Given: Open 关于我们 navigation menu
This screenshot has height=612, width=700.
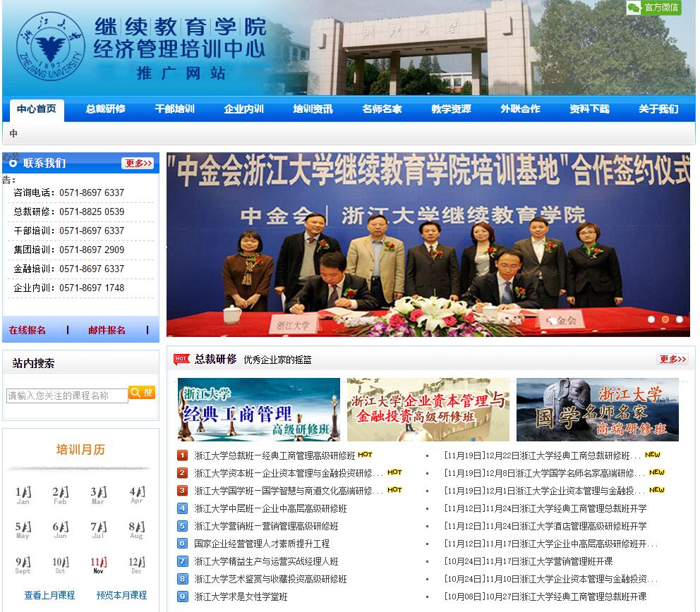Looking at the screenshot, I should [658, 109].
